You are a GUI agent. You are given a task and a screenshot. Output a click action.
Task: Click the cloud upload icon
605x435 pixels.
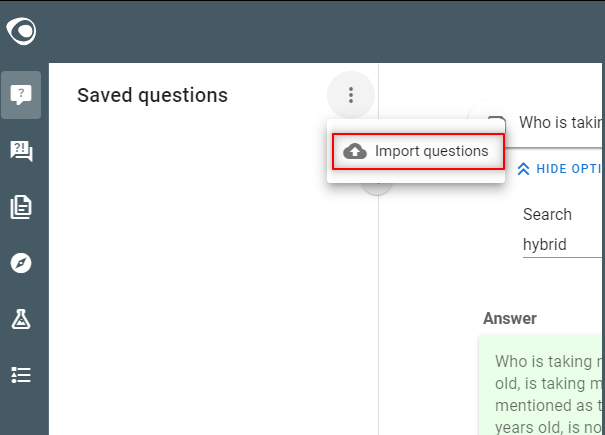click(355, 151)
